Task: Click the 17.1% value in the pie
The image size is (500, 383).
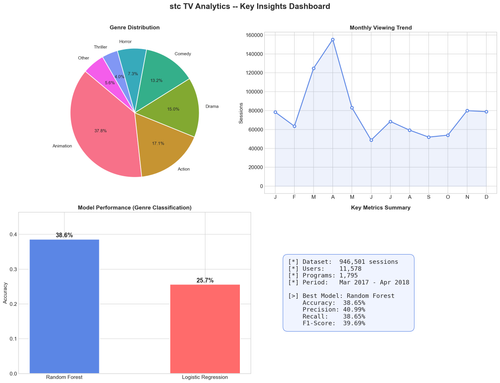Action: click(x=158, y=143)
